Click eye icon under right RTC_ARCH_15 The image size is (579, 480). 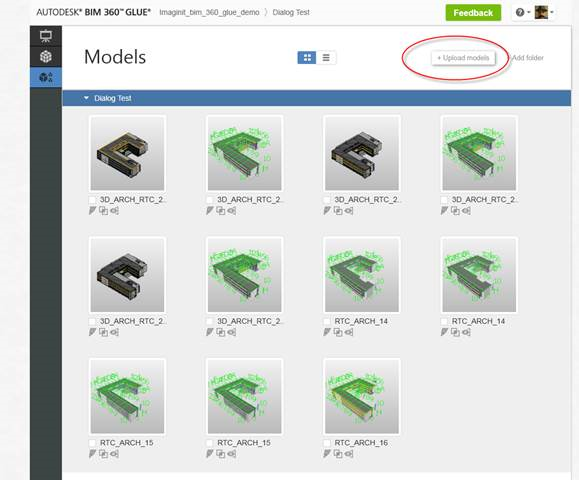[231, 454]
